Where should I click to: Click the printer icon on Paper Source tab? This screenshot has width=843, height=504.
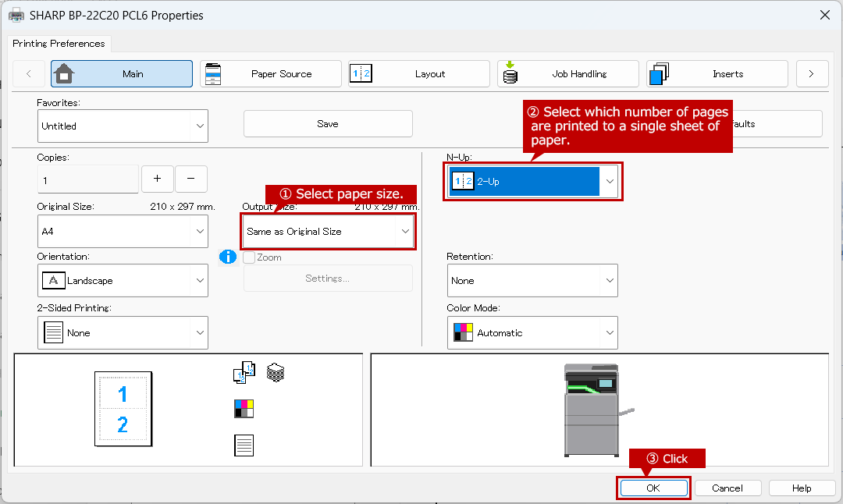(x=213, y=73)
